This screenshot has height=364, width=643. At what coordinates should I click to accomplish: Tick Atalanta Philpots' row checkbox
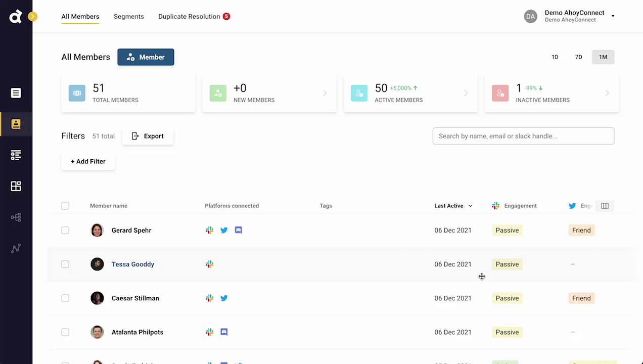(65, 332)
